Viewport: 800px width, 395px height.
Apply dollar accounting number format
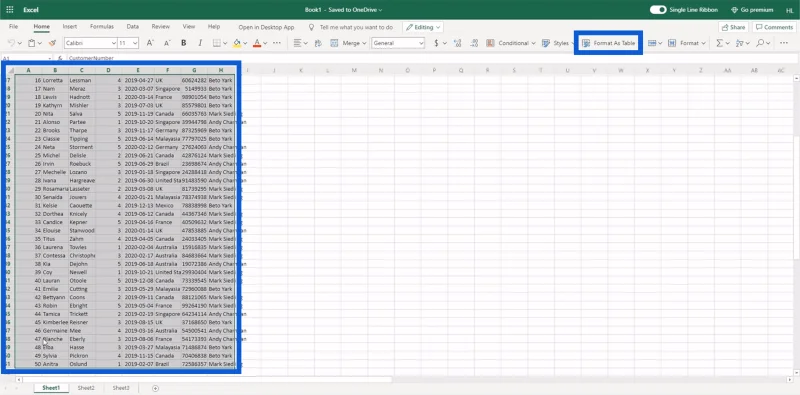tap(436, 43)
